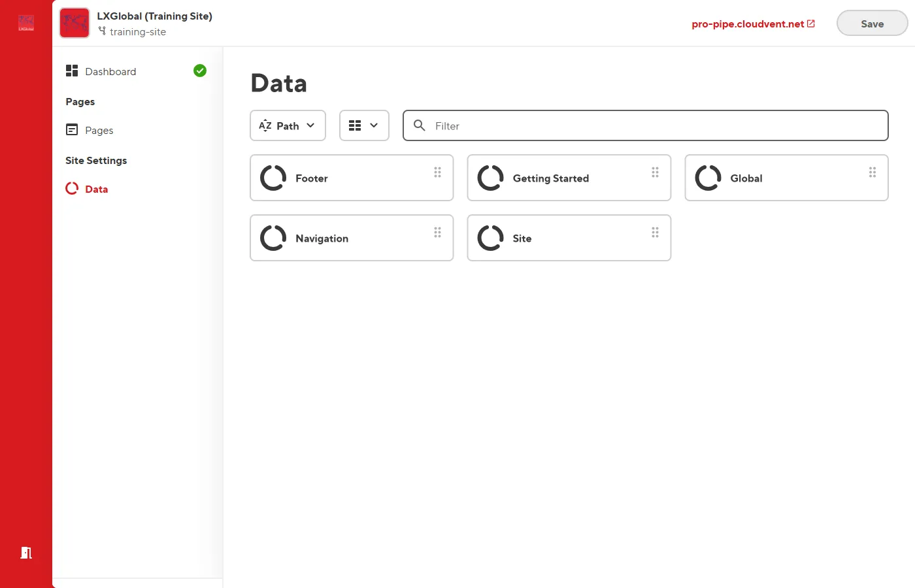Click the Navigation data file icon
This screenshot has height=588, width=915.
[x=273, y=237]
